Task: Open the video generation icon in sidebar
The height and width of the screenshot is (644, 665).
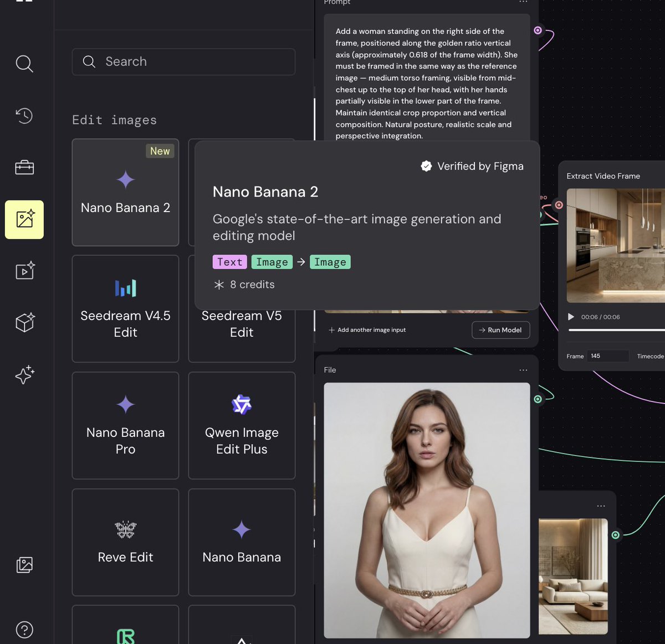Action: click(x=24, y=270)
